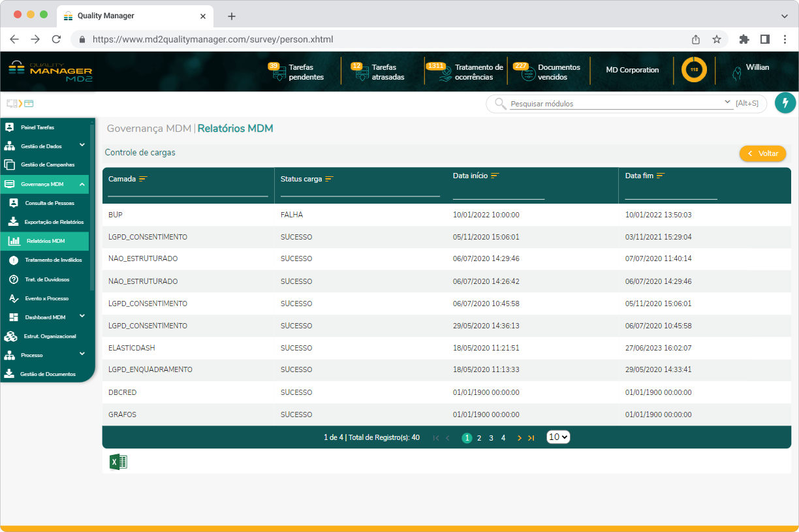Click the Pesquisar módulos search field
Image resolution: width=799 pixels, height=532 pixels.
617,104
